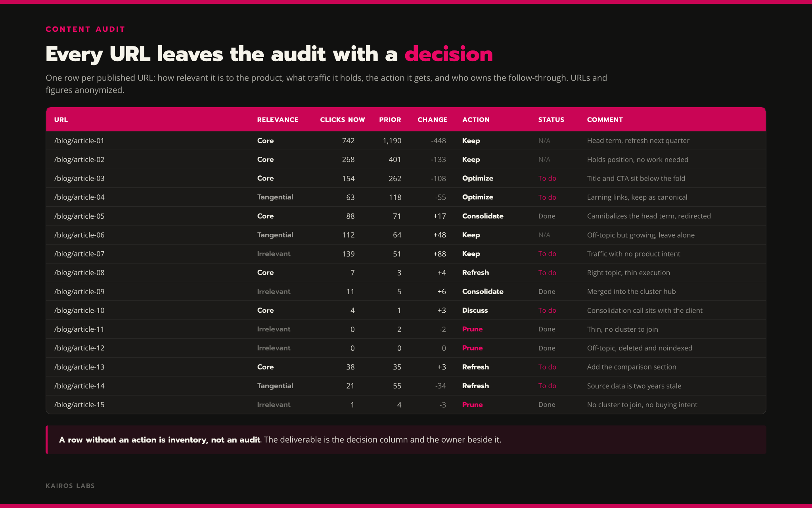
Task: Select the /blog/article-07 URL entry
Action: tap(79, 254)
